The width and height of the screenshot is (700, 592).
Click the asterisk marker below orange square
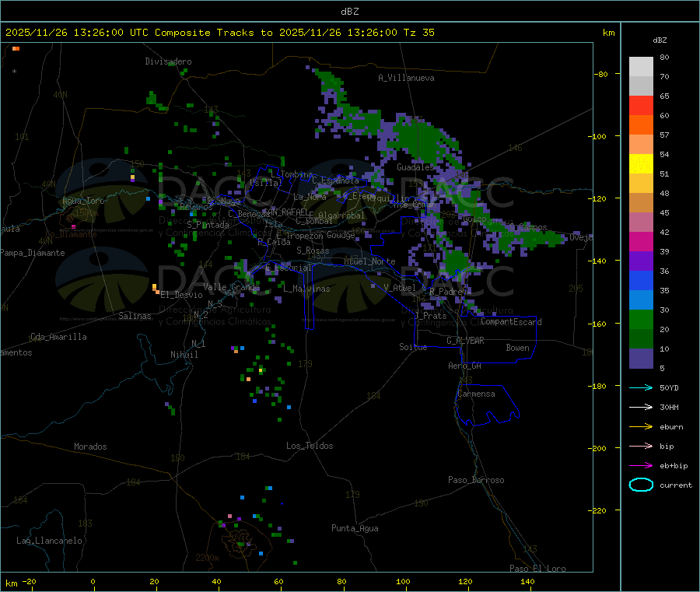(x=15, y=71)
